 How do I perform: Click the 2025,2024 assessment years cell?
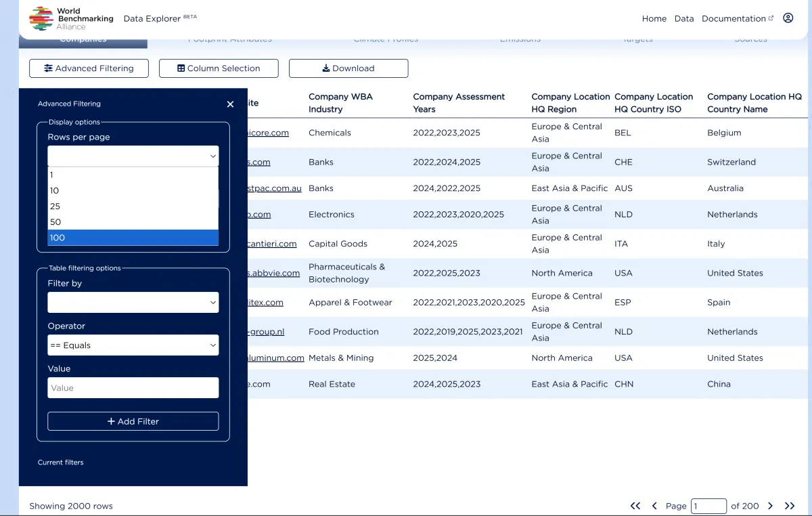[x=435, y=358]
